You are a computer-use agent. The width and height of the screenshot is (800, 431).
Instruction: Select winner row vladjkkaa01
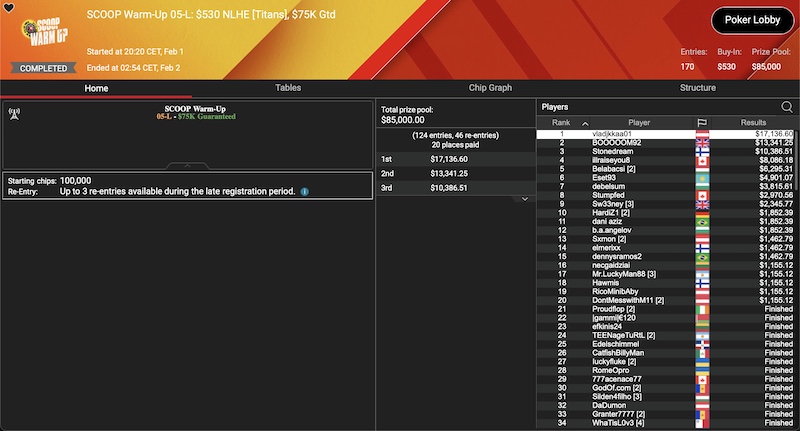pyautogui.click(x=640, y=133)
